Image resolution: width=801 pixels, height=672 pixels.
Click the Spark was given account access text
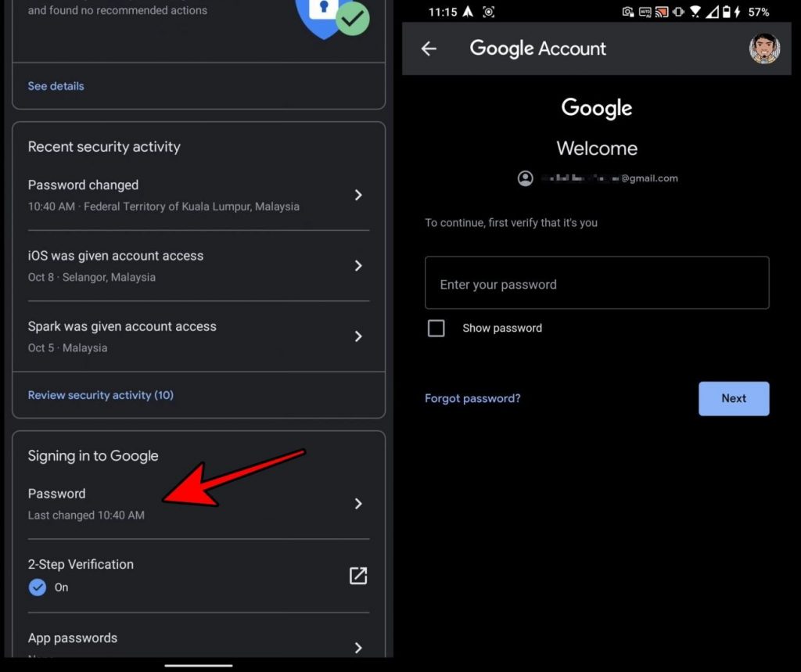point(122,326)
